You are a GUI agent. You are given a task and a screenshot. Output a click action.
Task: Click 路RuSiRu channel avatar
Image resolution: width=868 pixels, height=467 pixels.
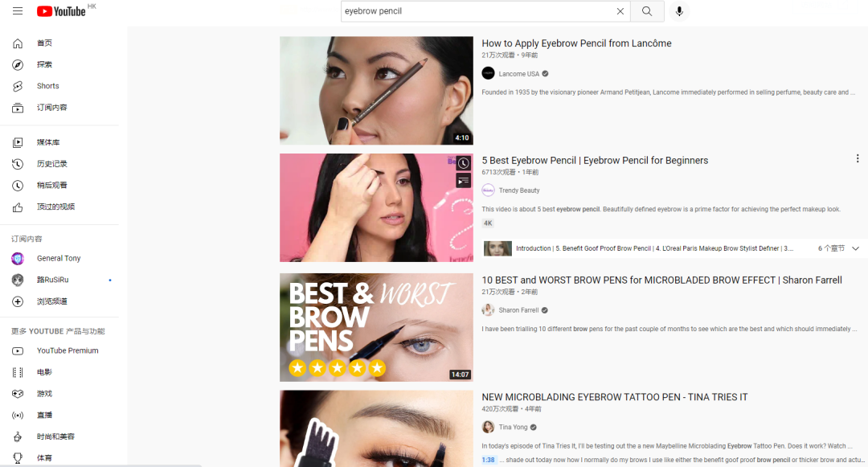[x=18, y=280]
